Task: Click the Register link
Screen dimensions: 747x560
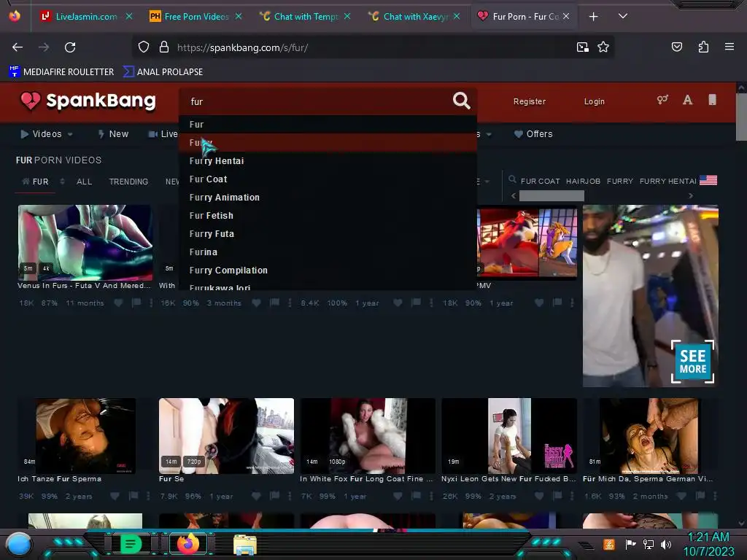Action: click(530, 101)
